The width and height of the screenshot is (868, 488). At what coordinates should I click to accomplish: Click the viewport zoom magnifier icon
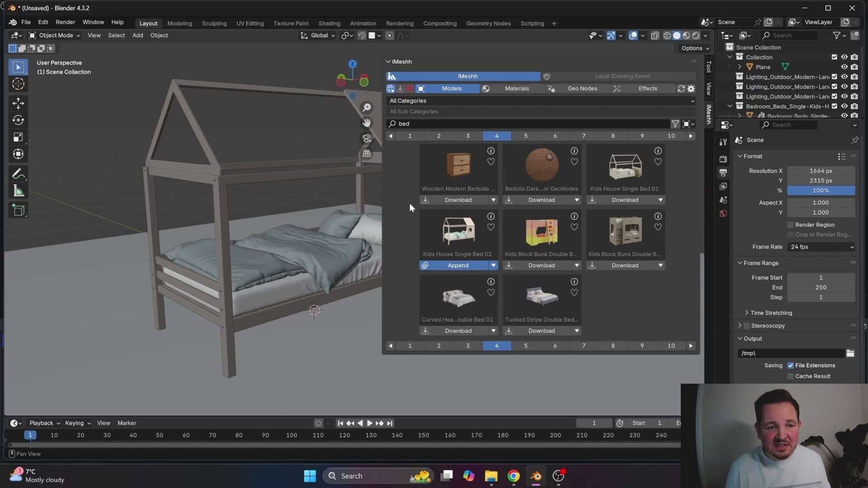[367, 108]
